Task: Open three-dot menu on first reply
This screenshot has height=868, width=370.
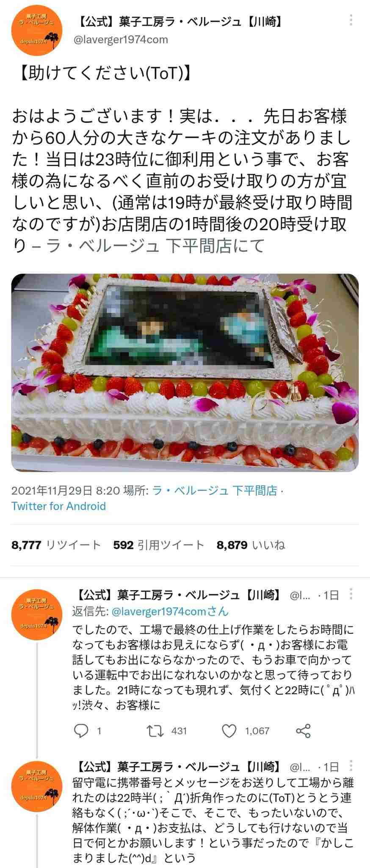Action: tap(351, 595)
